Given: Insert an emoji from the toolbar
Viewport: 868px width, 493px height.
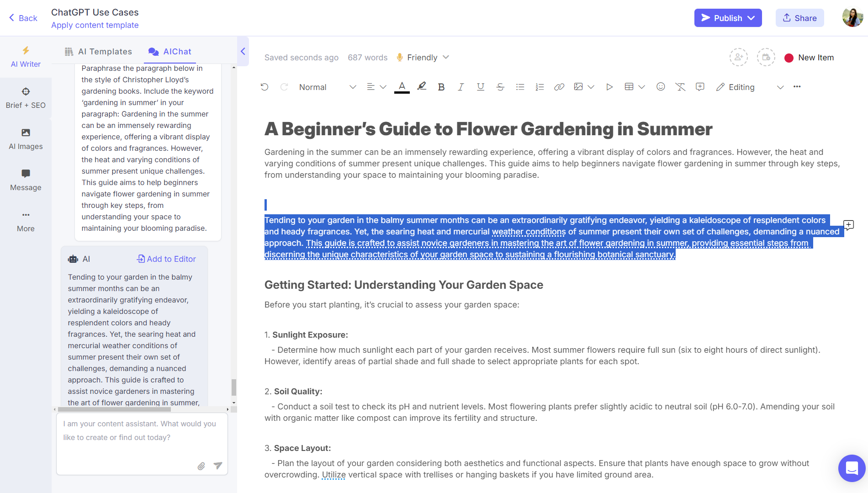Looking at the screenshot, I should coord(661,87).
